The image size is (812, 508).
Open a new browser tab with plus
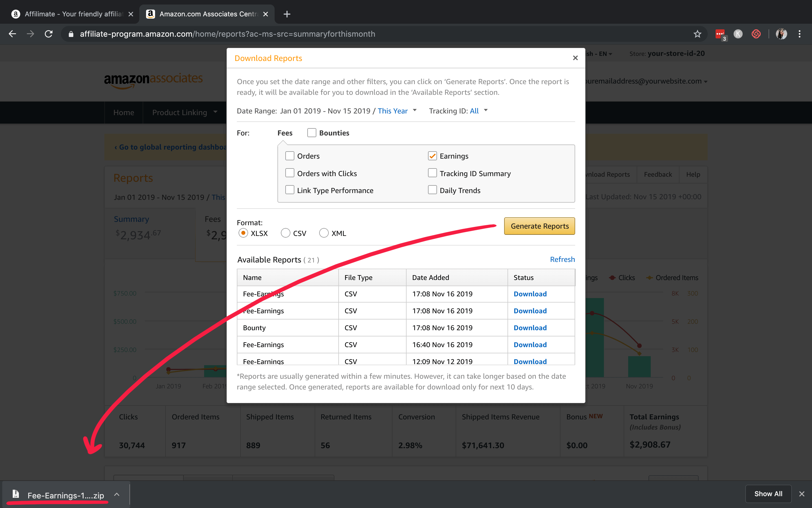click(287, 14)
